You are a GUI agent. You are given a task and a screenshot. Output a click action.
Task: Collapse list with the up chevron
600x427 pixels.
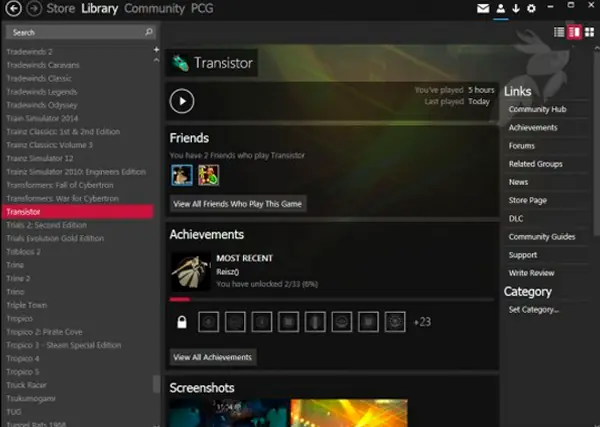point(156,60)
